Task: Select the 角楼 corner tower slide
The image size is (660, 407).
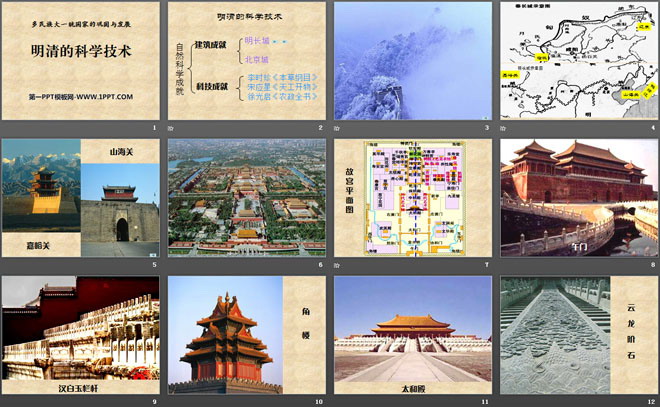Action: click(246, 334)
